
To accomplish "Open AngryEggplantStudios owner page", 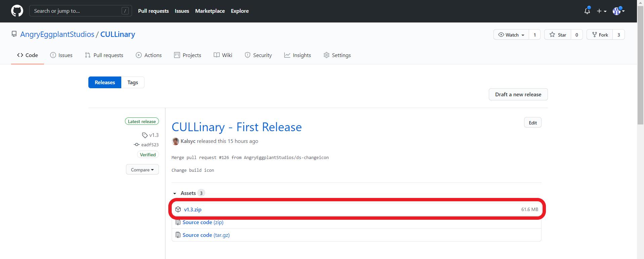I will [x=57, y=34].
